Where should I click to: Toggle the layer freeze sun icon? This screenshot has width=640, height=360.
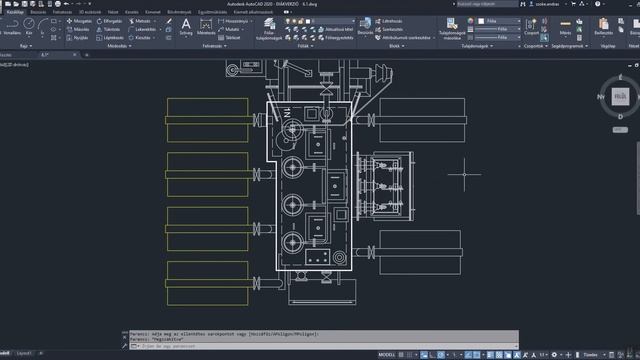[294, 21]
